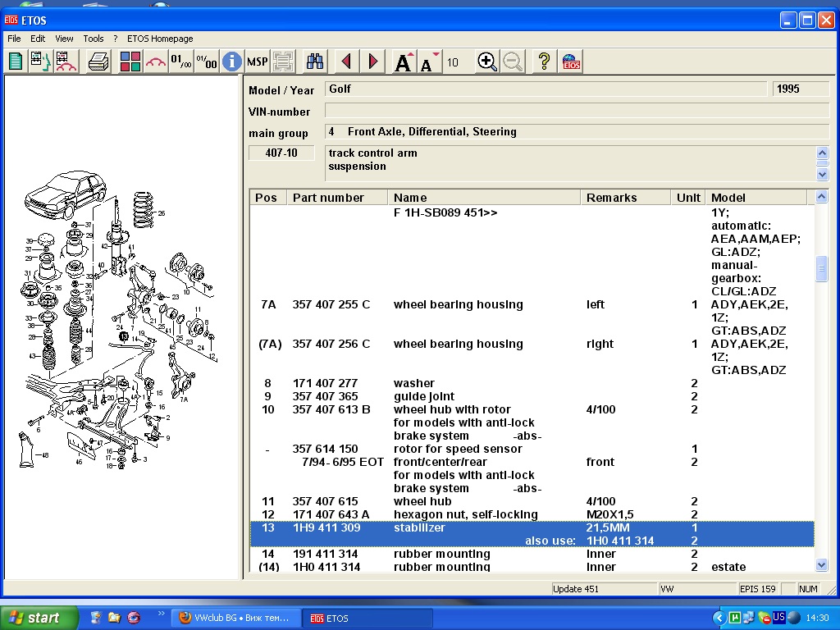The width and height of the screenshot is (840, 630).
Task: Click the MSP toolbar button
Action: 258,62
